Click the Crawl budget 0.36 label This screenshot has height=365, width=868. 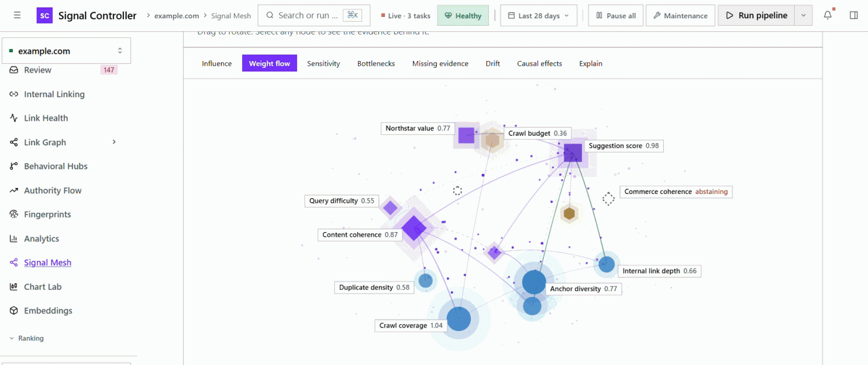[538, 134]
